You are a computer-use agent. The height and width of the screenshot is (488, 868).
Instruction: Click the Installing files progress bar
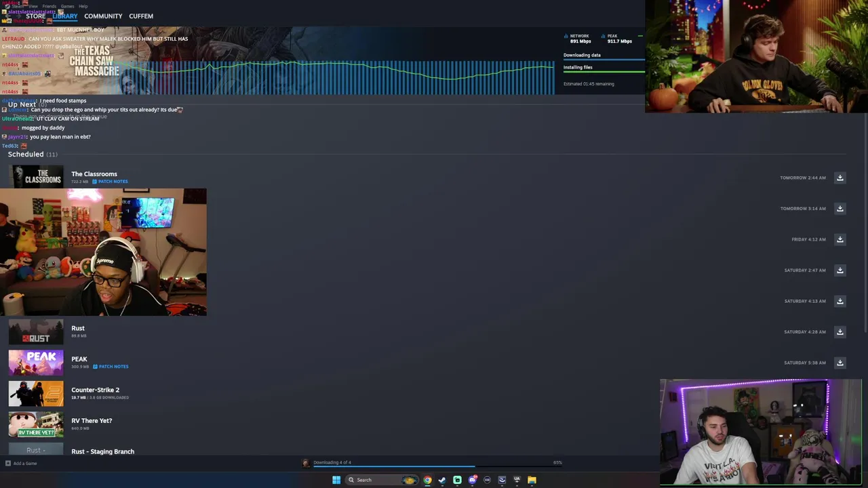click(x=604, y=71)
